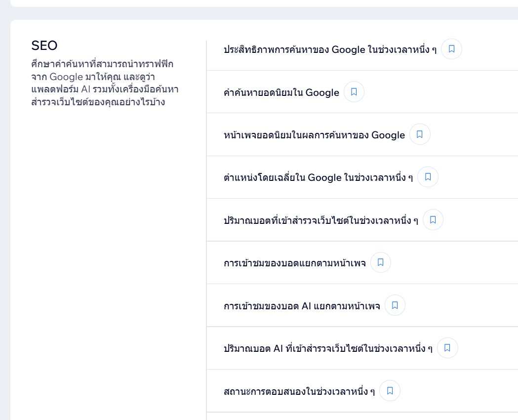518x420 pixels.
Task: Bookmark the คำค้นหายอดนิยมใน Google report
Action: 354,92
